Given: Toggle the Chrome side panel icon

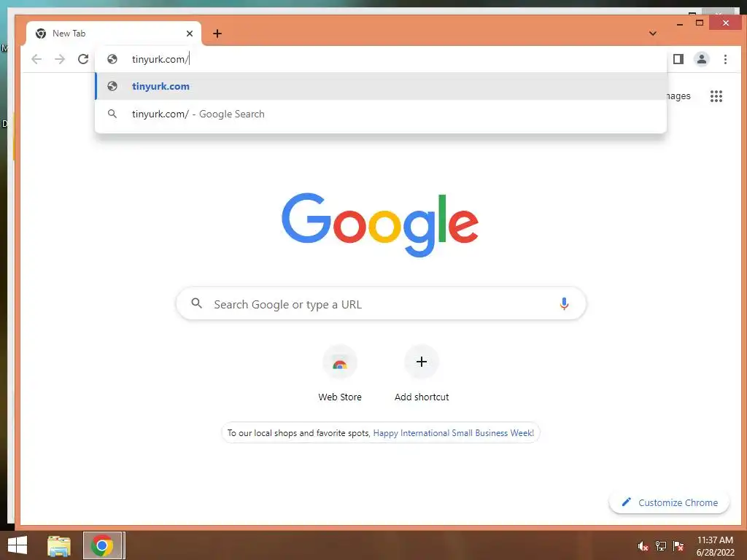Looking at the screenshot, I should coord(678,59).
